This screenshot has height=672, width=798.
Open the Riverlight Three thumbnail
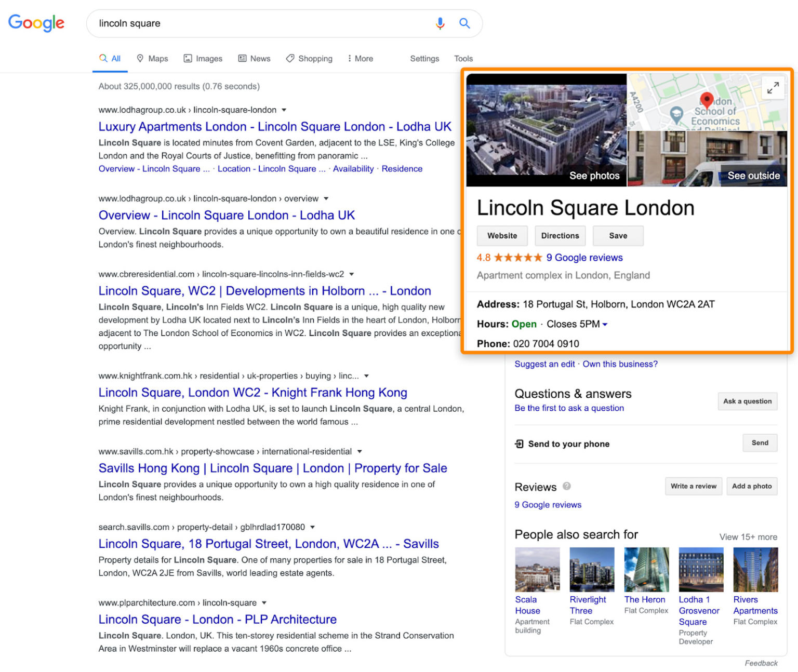[592, 570]
